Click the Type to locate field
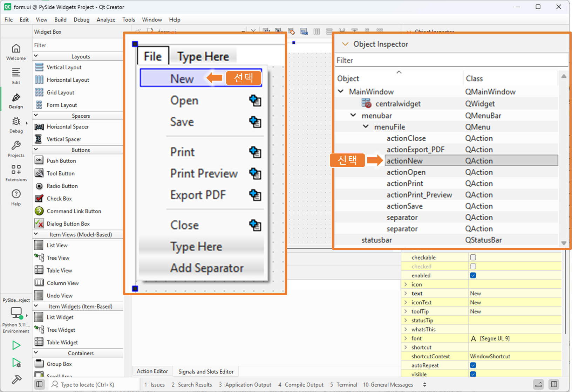The height and width of the screenshot is (392, 572). point(94,385)
